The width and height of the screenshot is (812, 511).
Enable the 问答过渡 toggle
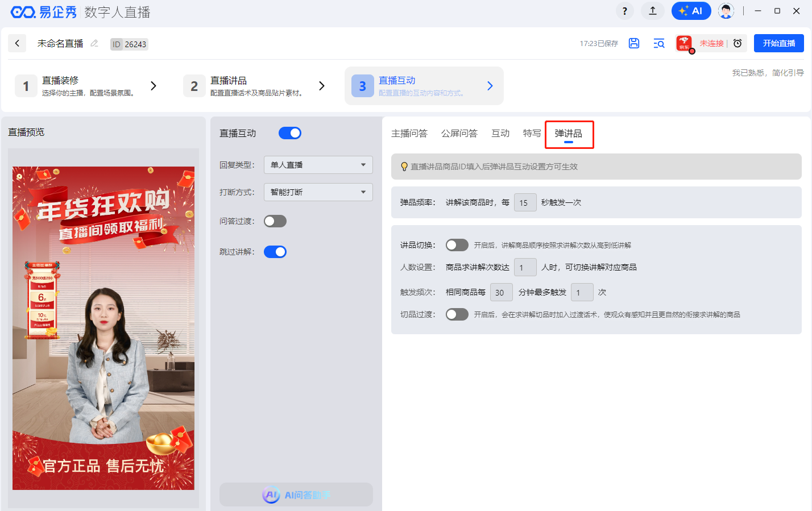click(275, 221)
